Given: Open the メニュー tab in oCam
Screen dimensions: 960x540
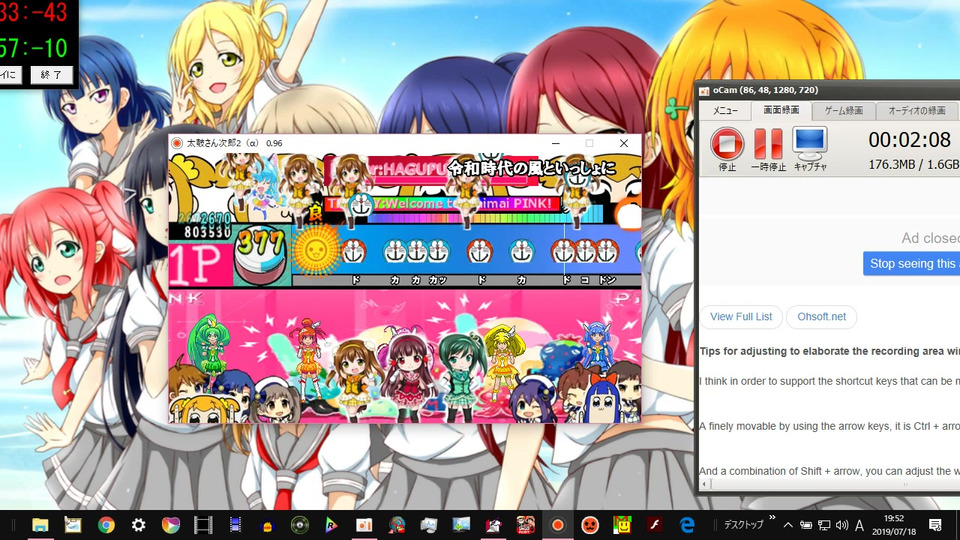Looking at the screenshot, I should (x=725, y=111).
